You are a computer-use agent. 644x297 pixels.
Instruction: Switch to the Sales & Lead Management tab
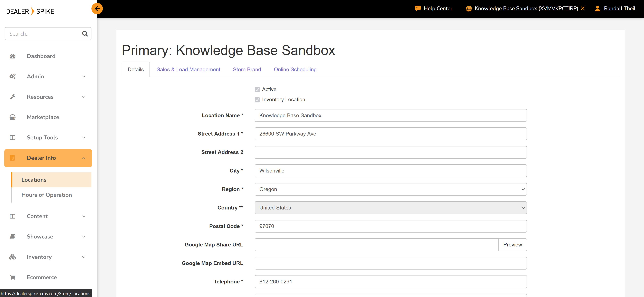188,70
